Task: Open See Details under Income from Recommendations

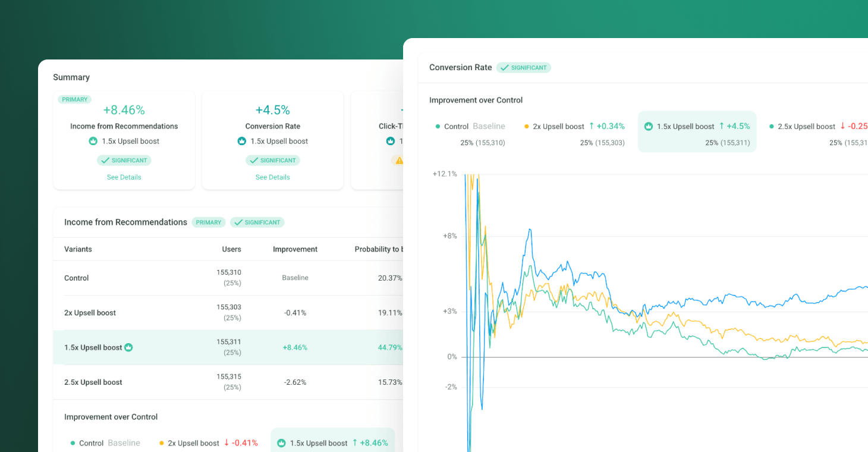Action: 124,177
